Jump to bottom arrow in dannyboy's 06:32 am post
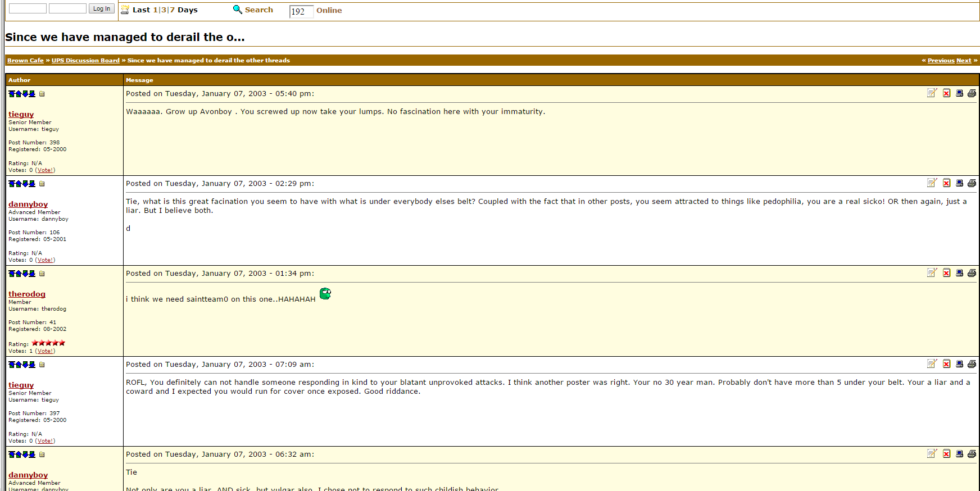The width and height of the screenshot is (980, 491). pyautogui.click(x=32, y=454)
